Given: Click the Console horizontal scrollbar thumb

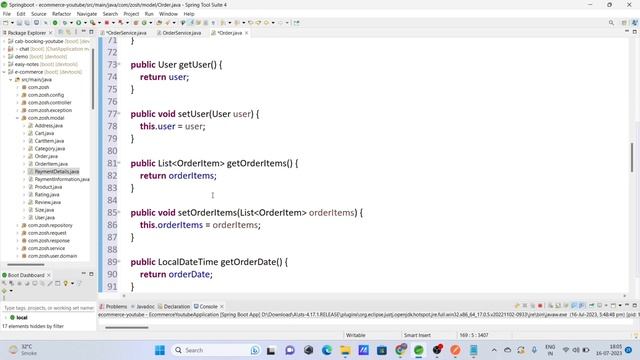Looking at the screenshot, I should 127,327.
